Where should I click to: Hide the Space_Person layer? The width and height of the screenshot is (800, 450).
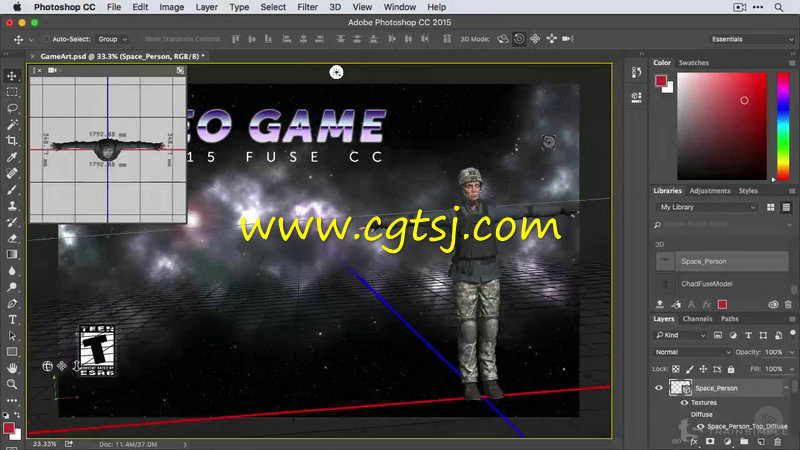tap(659, 388)
